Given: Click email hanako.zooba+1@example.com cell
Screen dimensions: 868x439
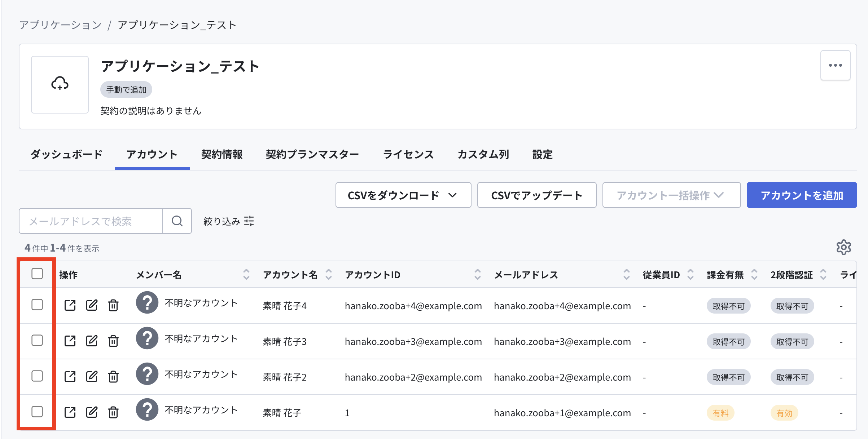Looking at the screenshot, I should 562,413.
